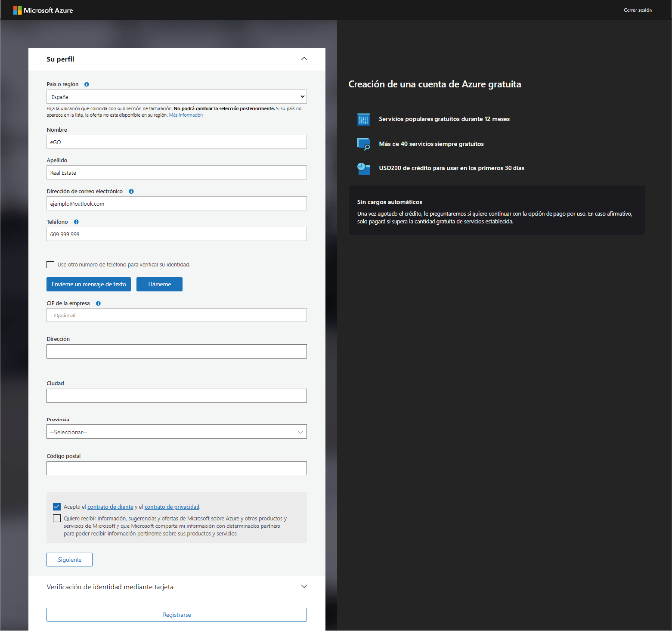Click the Nombre field containing eGO
The image size is (672, 631).
177,142
